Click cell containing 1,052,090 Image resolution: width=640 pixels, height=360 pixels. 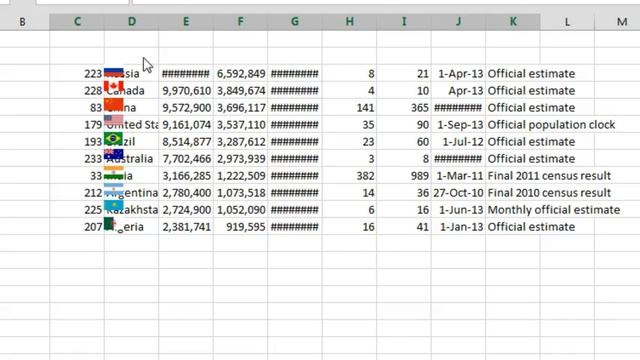click(240, 210)
